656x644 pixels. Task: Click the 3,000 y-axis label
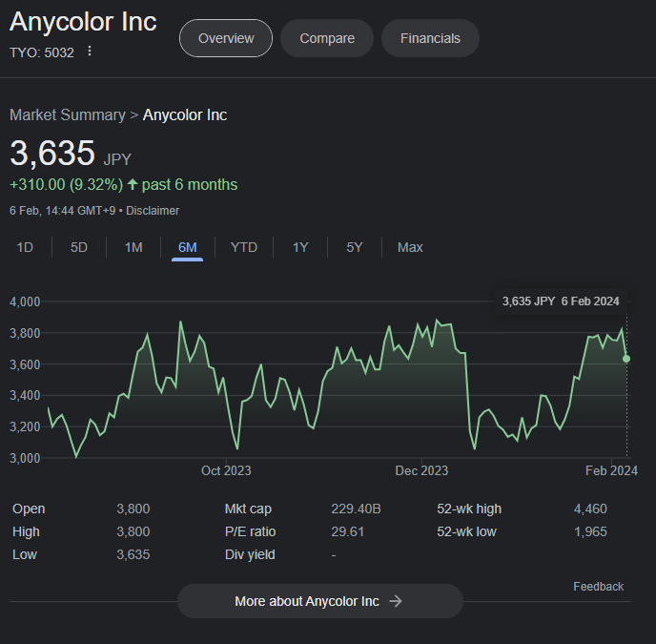pos(25,458)
